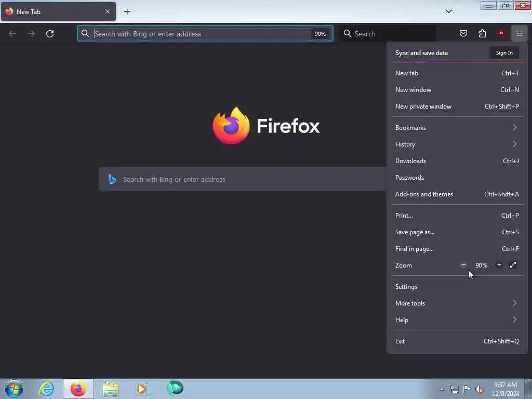Screen dimensions: 532x399
Task: Close the New Tab tab
Action: coord(107,11)
